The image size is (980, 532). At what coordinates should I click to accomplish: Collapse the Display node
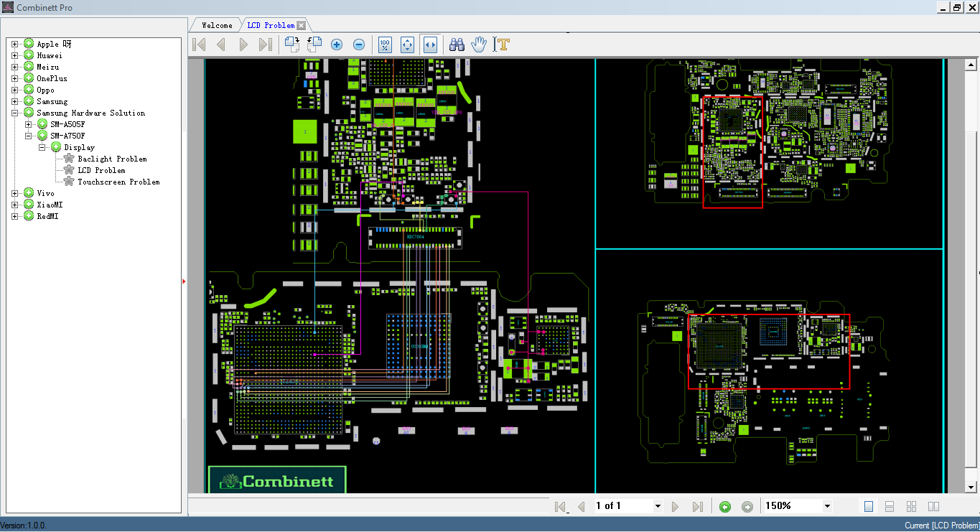(42, 147)
